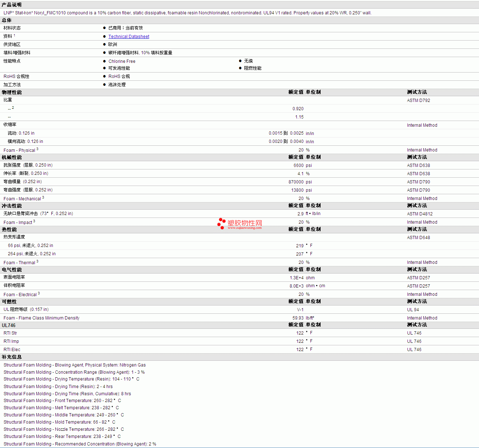Click the '阻燃性能' feature entry
The height and width of the screenshot is (448, 479).
point(253,68)
